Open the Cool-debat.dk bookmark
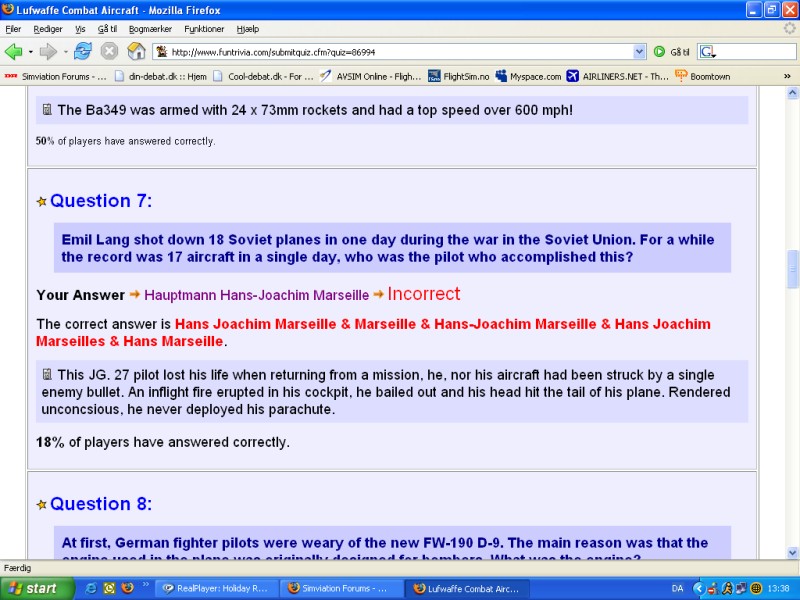The image size is (800, 600). (x=263, y=77)
